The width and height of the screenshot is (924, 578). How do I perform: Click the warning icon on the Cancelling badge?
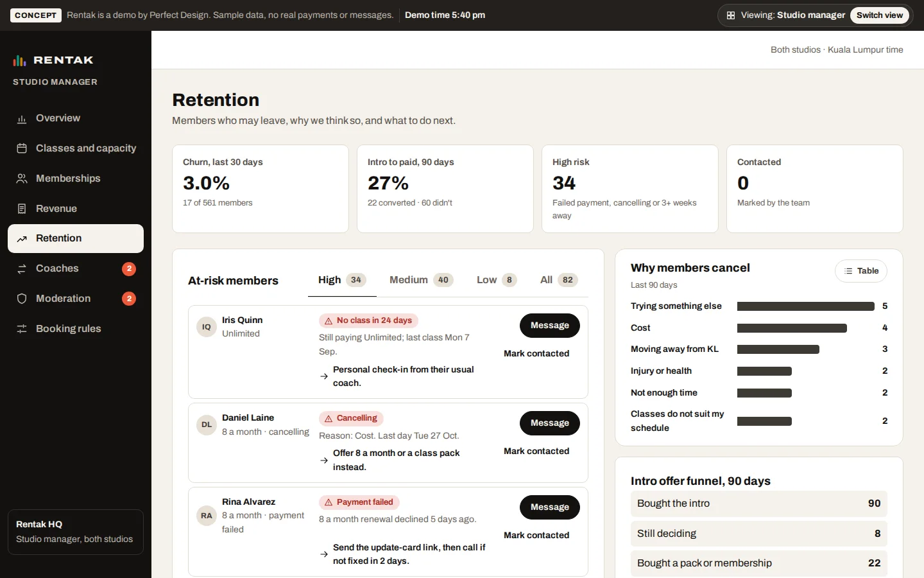pyautogui.click(x=329, y=418)
